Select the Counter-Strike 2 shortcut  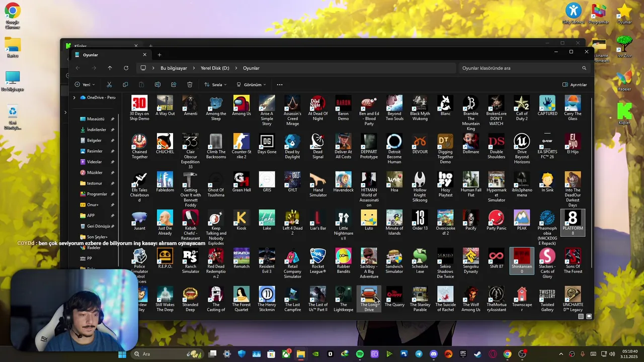(242, 147)
